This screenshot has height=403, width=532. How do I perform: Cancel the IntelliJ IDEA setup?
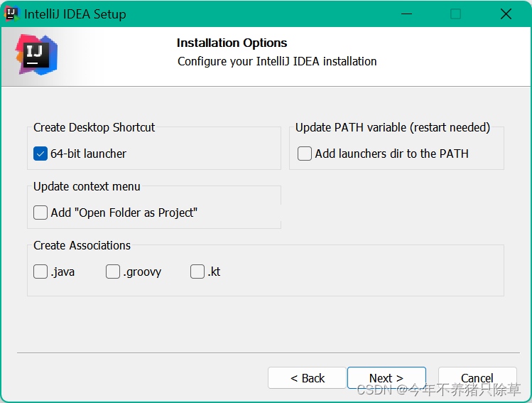pyautogui.click(x=477, y=378)
